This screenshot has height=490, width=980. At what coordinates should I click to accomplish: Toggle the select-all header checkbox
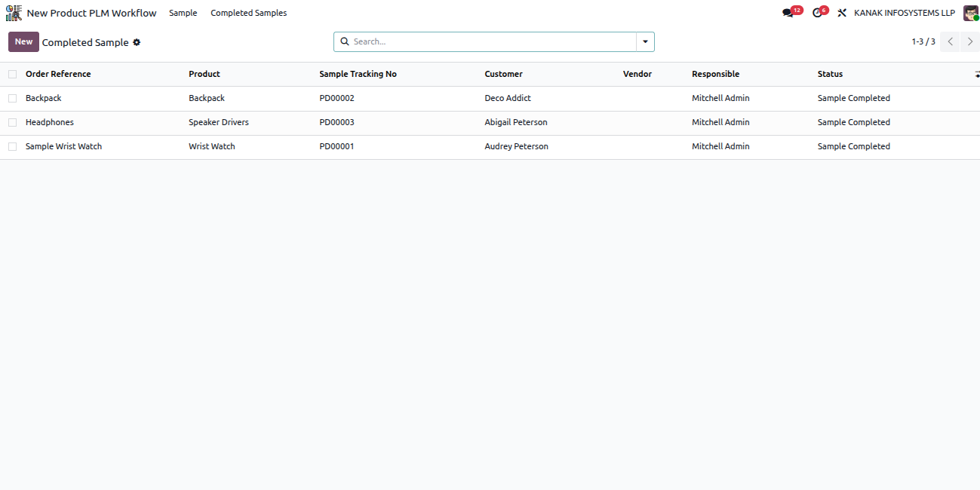pos(12,74)
